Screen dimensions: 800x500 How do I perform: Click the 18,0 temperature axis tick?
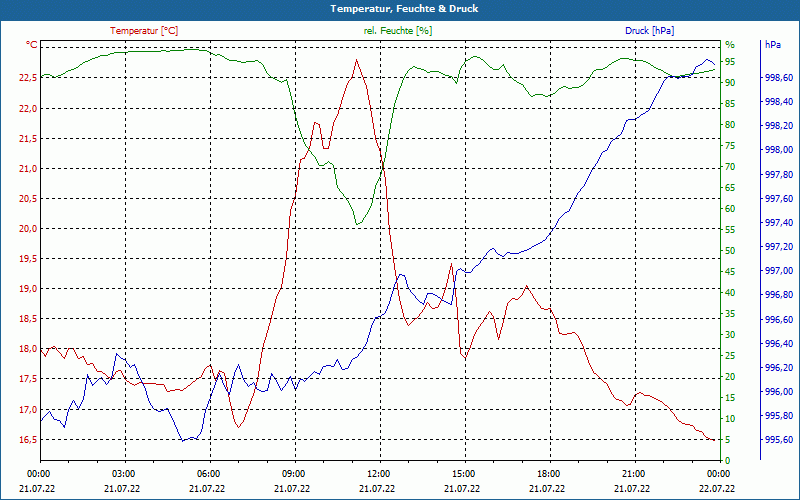pyautogui.click(x=28, y=349)
